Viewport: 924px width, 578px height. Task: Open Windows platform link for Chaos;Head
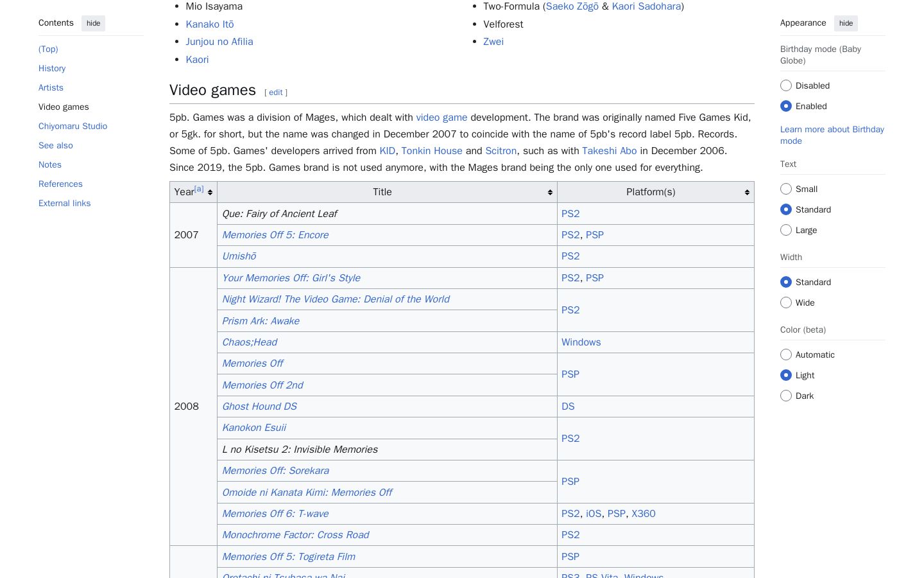click(581, 342)
